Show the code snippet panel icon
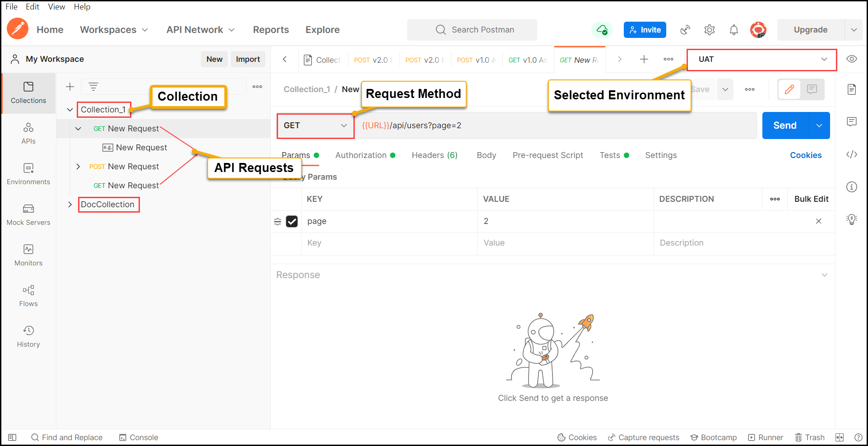Screen dimensions: 868x446 tap(851, 154)
